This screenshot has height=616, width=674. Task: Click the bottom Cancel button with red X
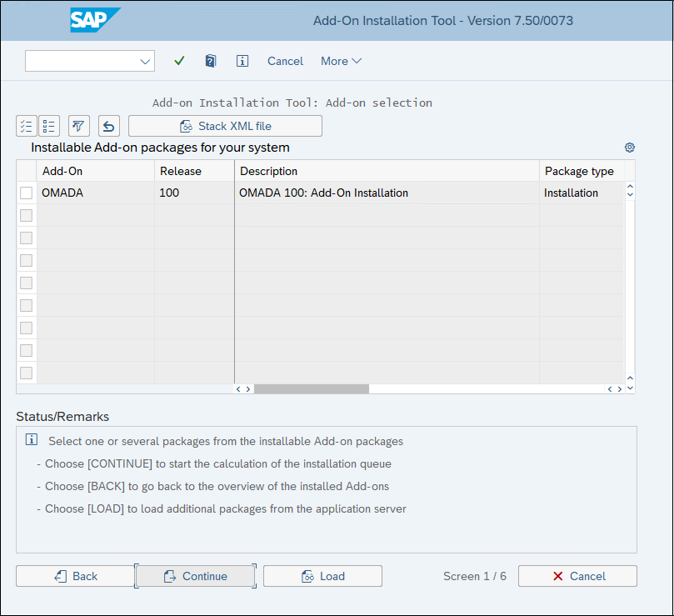click(x=577, y=576)
